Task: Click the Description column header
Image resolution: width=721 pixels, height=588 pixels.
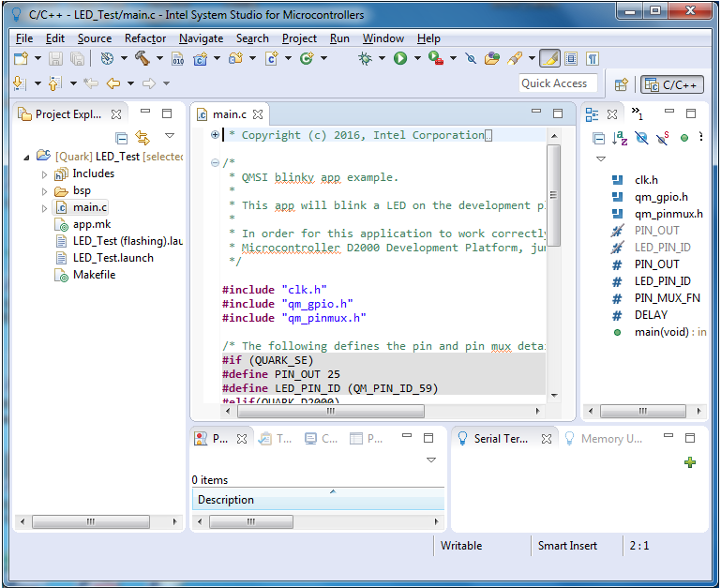Action: click(x=318, y=499)
